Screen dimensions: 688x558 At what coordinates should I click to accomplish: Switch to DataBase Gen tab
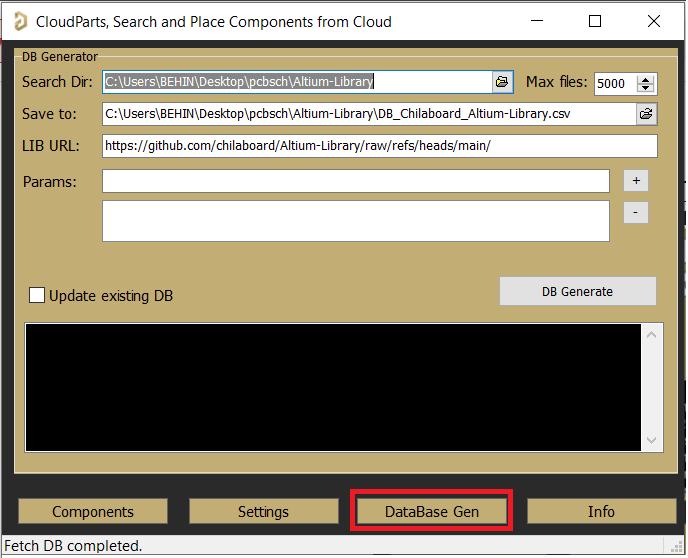pos(432,512)
